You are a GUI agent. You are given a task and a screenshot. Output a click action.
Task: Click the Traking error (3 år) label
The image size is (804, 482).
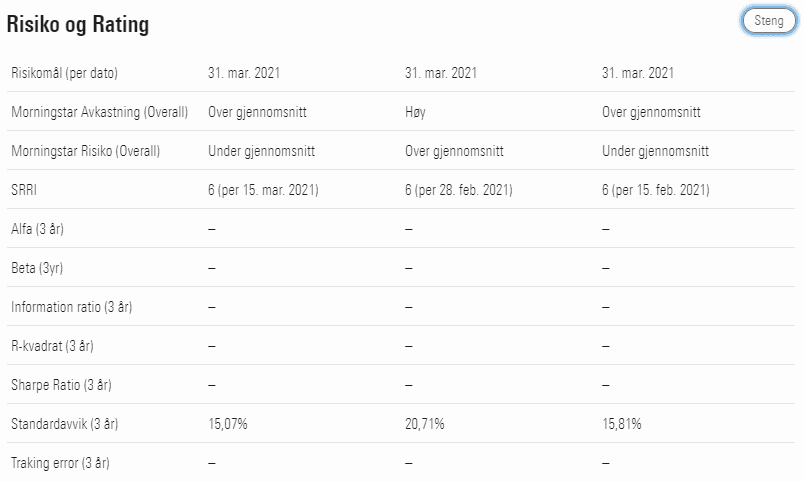point(61,463)
